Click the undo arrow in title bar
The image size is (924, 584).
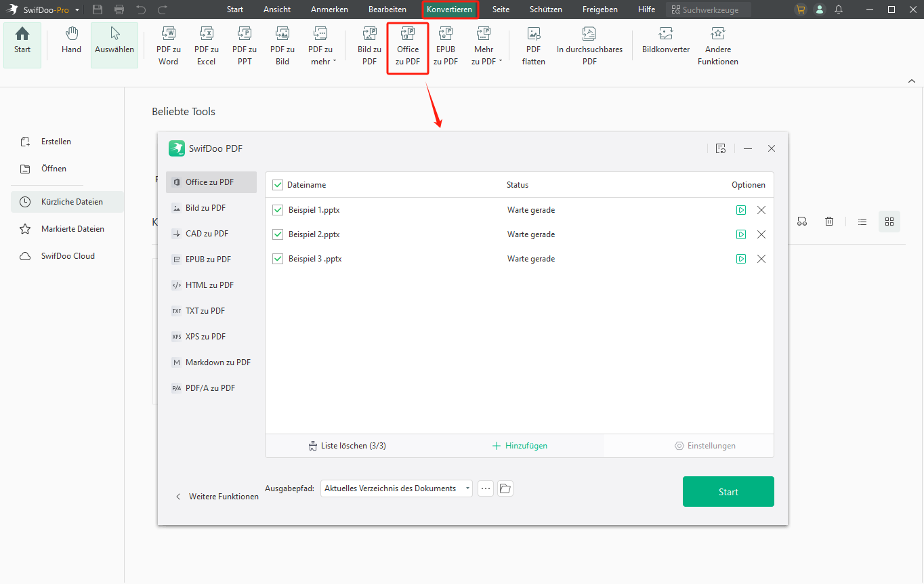click(x=141, y=9)
